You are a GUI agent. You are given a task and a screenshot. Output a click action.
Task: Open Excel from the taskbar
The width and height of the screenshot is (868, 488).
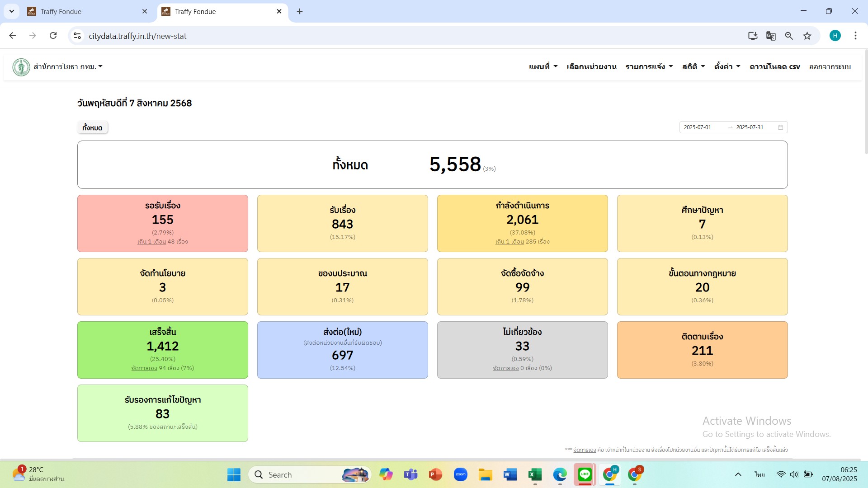535,474
